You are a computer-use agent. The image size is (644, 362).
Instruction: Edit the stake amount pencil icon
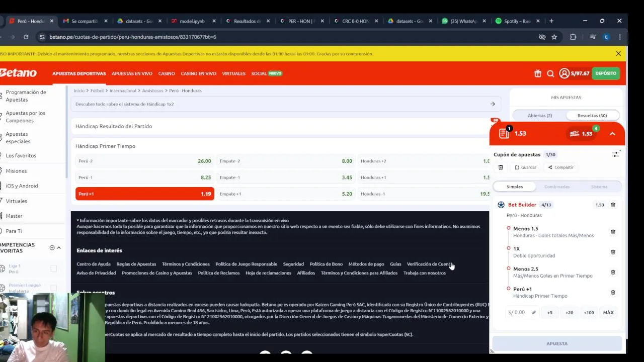pyautogui.click(x=534, y=312)
